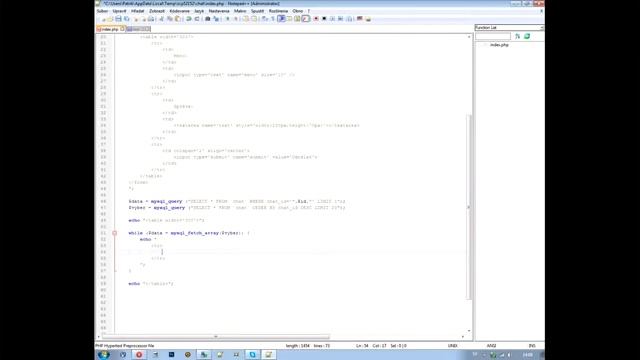Toggle Word wrap toolbar icon

click(x=265, y=19)
